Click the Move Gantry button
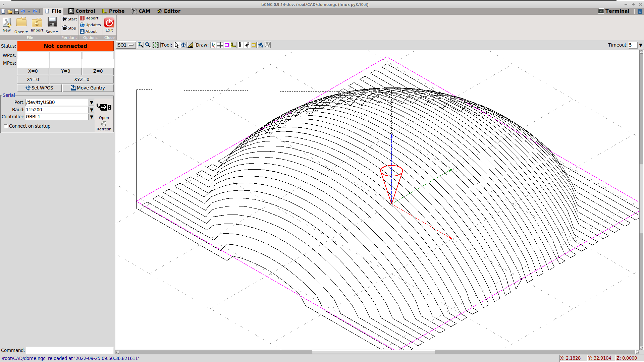 pyautogui.click(x=88, y=88)
